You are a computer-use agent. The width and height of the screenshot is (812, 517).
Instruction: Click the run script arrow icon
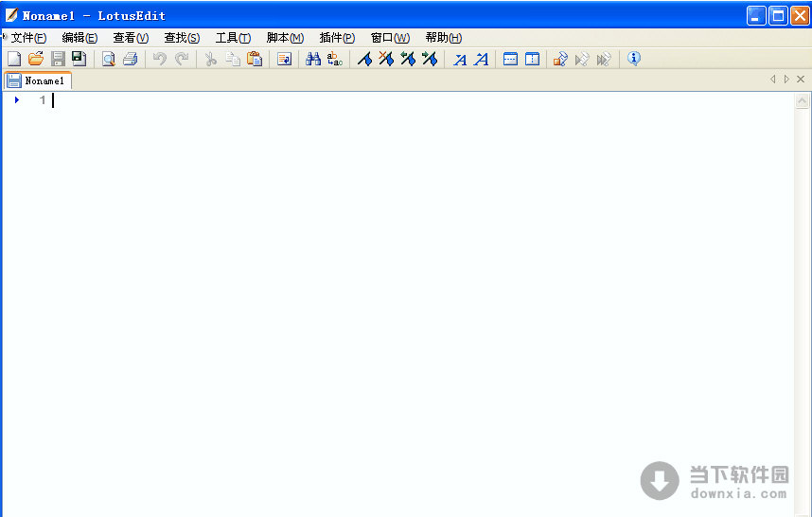(582, 59)
